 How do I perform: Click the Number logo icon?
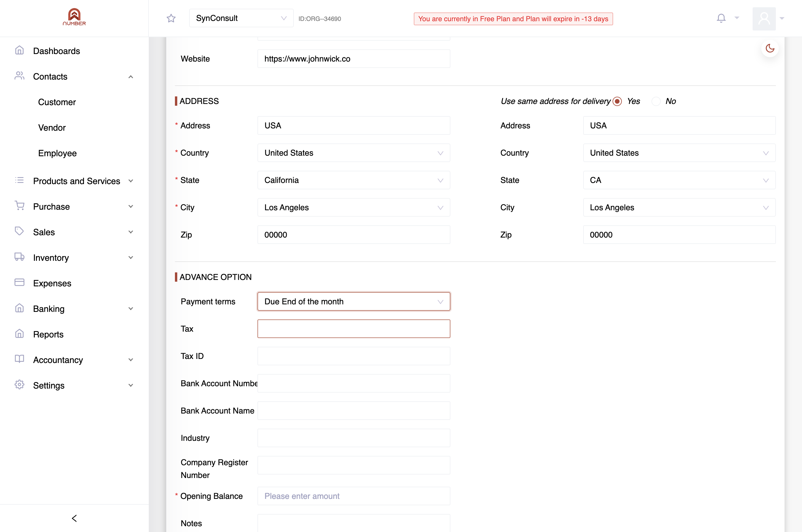click(x=74, y=17)
